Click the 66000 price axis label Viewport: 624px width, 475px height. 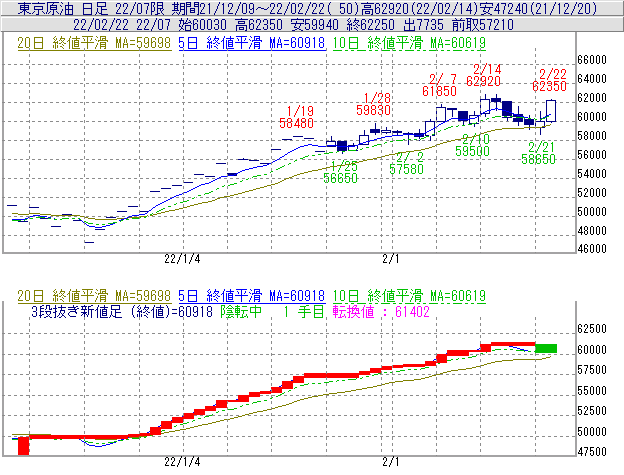click(592, 60)
